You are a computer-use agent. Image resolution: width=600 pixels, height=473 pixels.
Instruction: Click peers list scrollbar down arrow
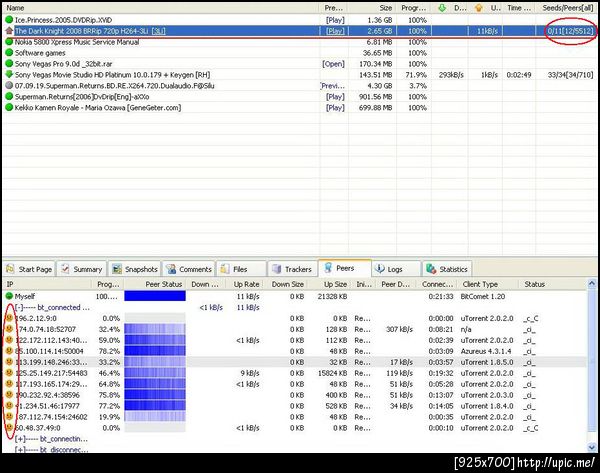point(592,447)
